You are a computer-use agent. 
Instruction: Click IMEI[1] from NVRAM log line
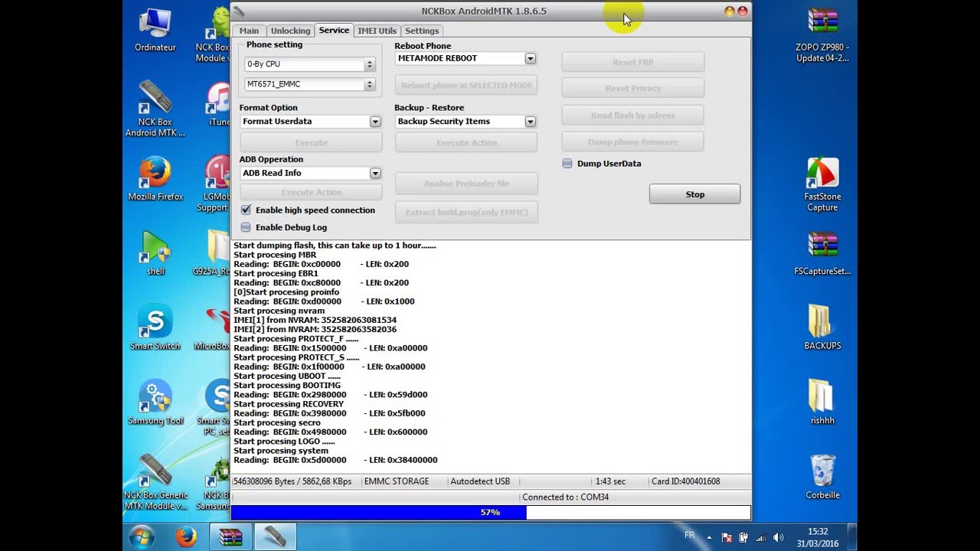pos(315,320)
